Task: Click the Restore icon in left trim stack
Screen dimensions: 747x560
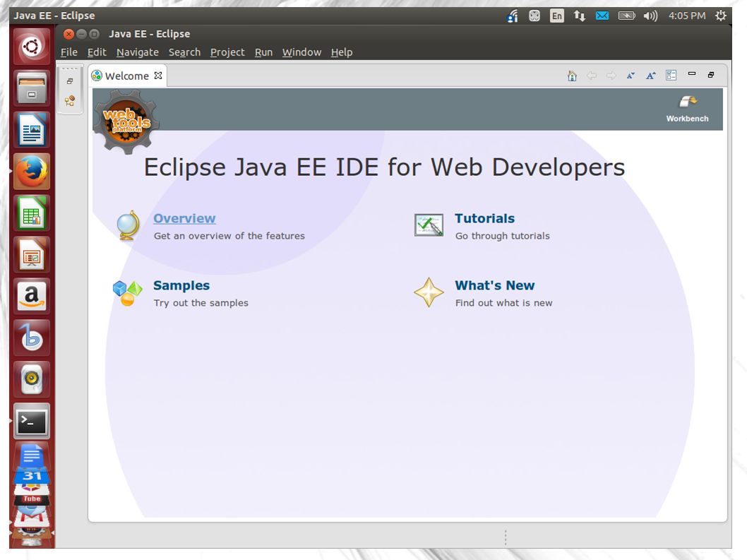Action: coord(70,81)
